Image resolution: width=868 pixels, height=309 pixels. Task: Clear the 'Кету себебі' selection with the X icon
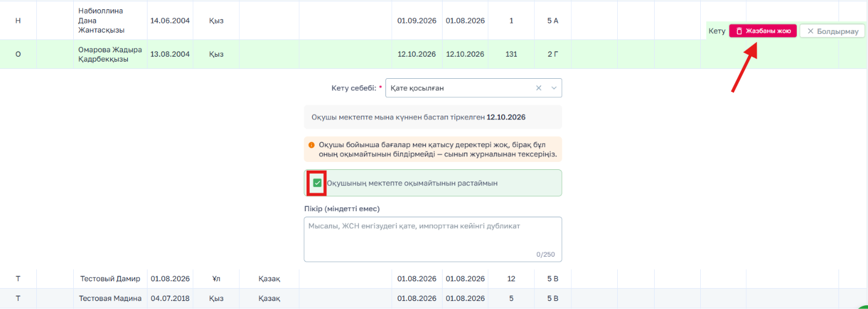(539, 88)
